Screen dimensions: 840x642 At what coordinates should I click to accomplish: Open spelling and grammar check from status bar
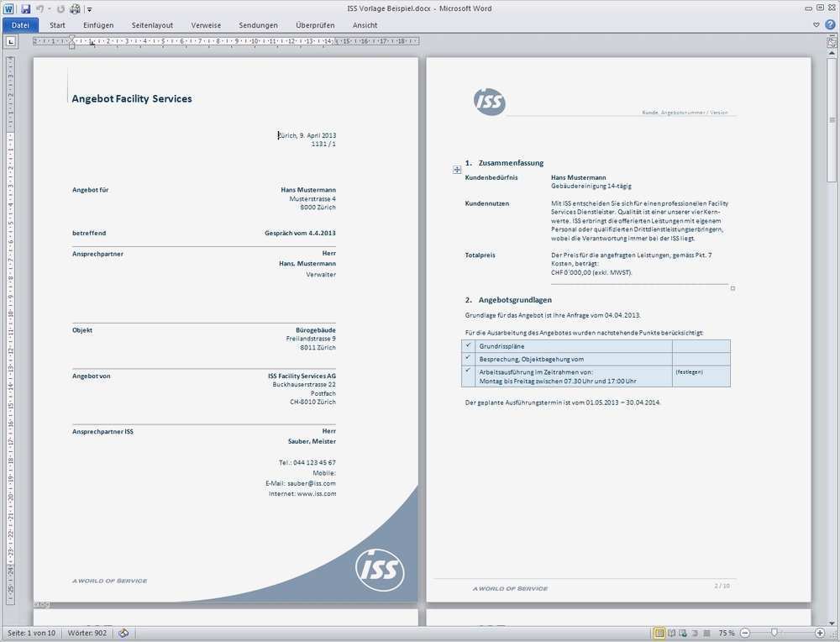123,633
